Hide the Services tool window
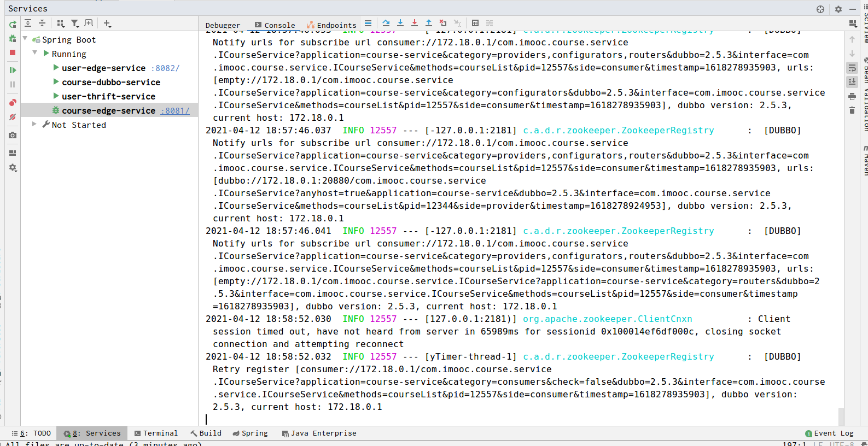The image size is (868, 446). click(853, 9)
